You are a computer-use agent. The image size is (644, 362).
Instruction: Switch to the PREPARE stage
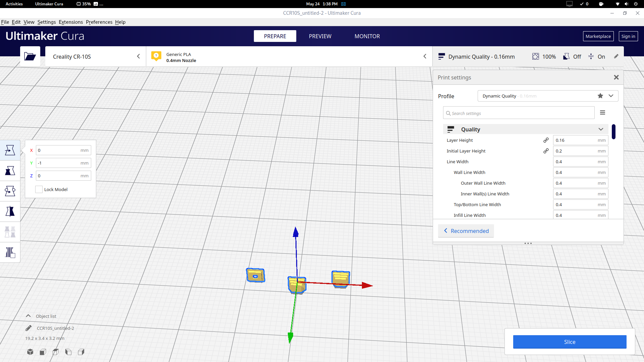(x=275, y=36)
